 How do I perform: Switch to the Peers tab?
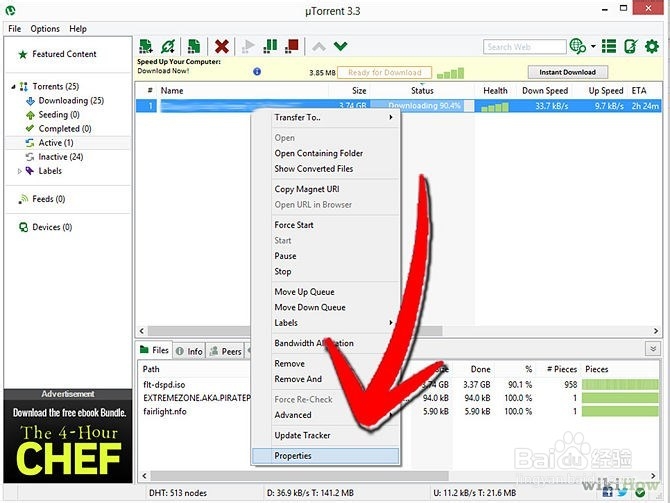(226, 351)
